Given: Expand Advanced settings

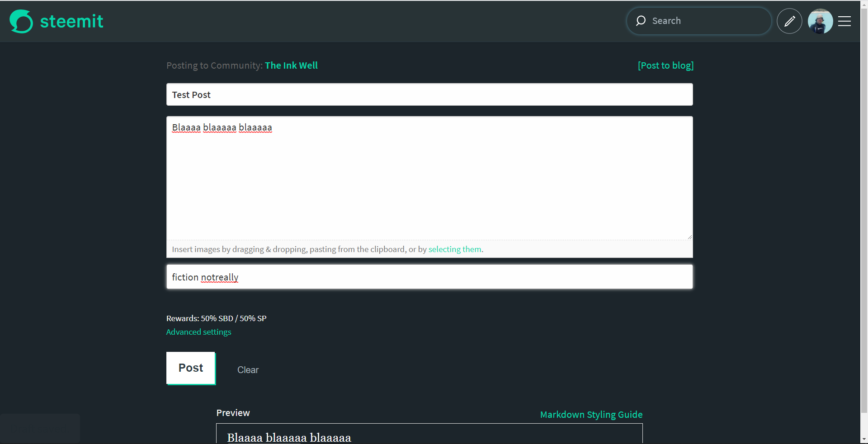Looking at the screenshot, I should [198, 332].
